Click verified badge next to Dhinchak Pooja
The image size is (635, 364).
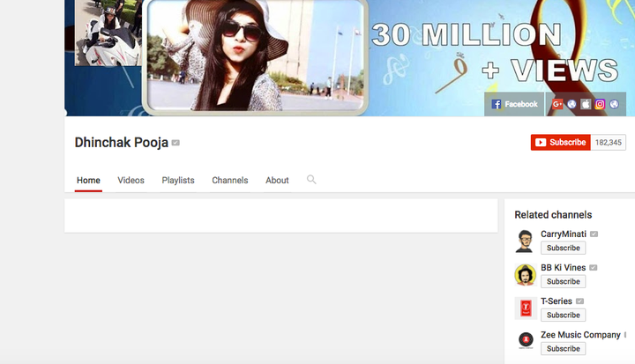[x=176, y=143]
